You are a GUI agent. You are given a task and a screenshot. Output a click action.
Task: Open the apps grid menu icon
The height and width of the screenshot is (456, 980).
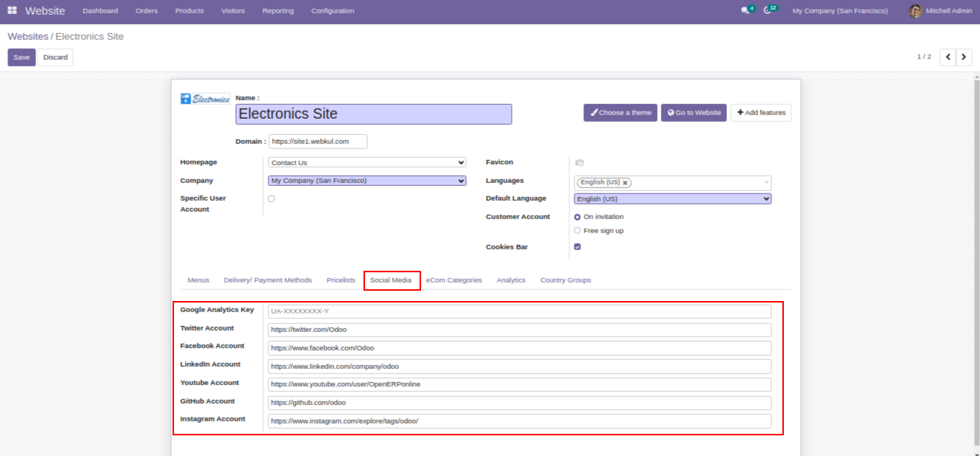point(12,10)
